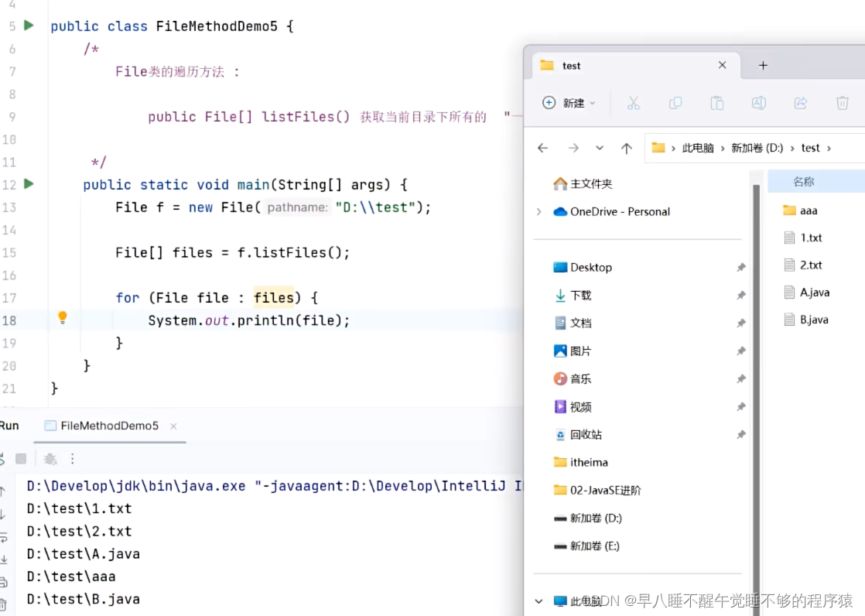This screenshot has height=616, width=865.
Task: Click the Rename icon in Explorer toolbar
Action: tap(759, 102)
